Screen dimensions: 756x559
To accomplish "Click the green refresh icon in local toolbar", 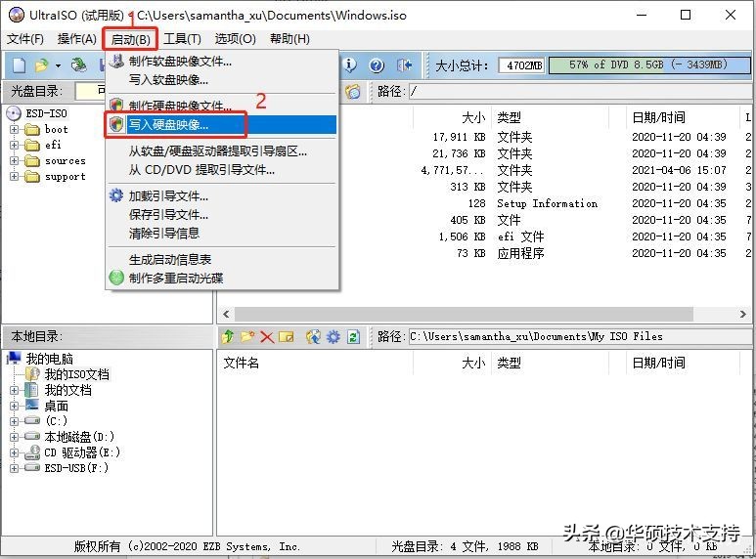I will coord(353,336).
